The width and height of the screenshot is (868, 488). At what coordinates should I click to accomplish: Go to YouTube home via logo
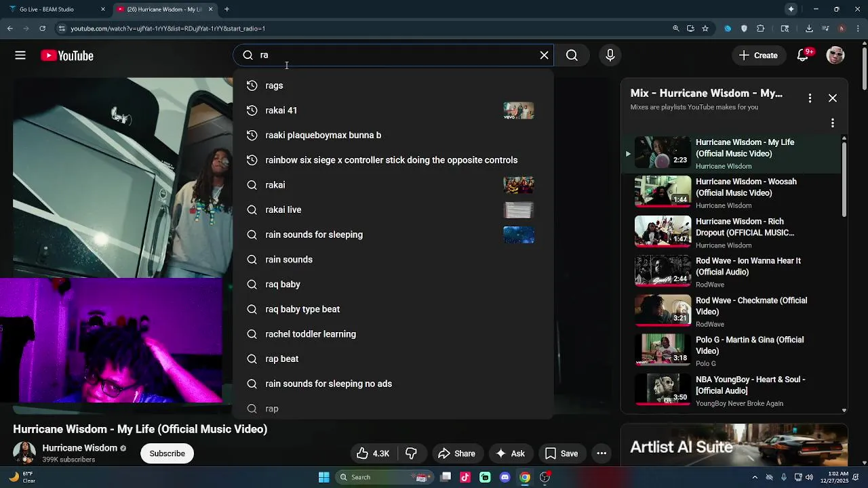(x=66, y=56)
